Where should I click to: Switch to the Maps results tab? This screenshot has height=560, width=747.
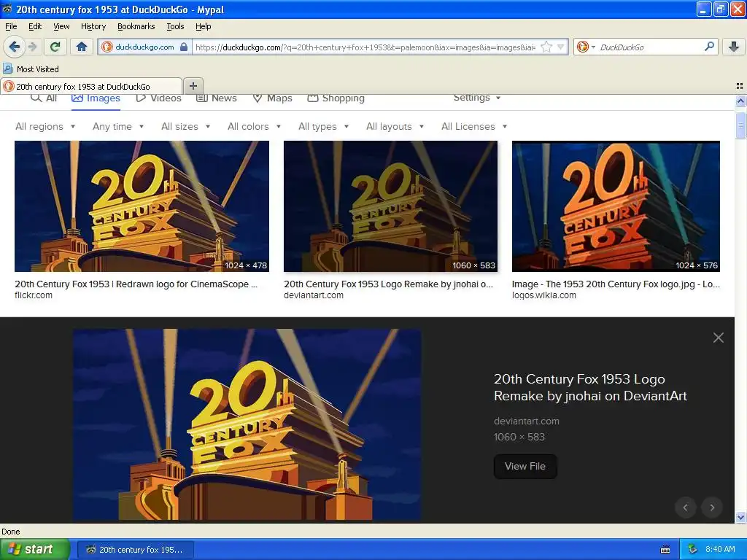[273, 98]
